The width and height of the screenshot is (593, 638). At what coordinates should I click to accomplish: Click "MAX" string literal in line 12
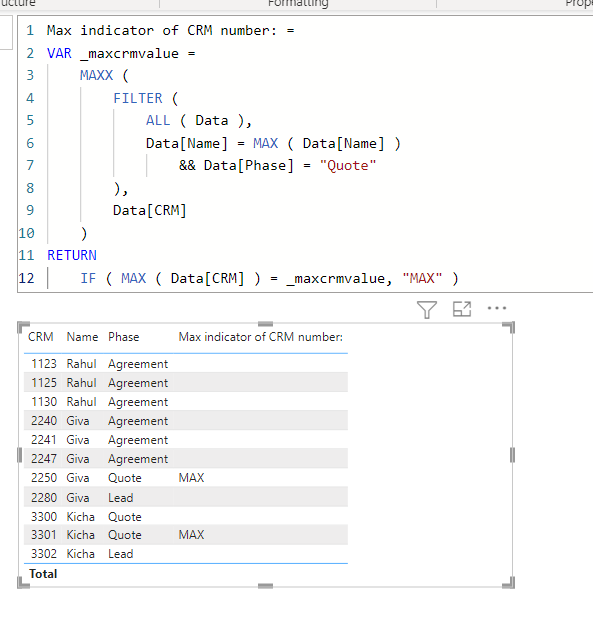pyautogui.click(x=422, y=278)
